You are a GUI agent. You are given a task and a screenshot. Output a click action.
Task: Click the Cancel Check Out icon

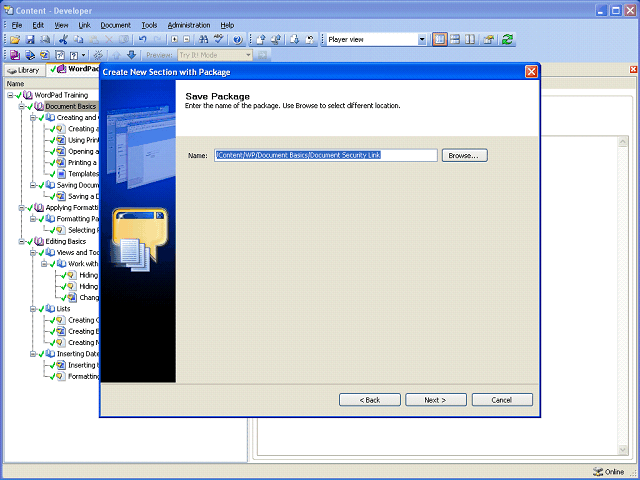(x=310, y=40)
